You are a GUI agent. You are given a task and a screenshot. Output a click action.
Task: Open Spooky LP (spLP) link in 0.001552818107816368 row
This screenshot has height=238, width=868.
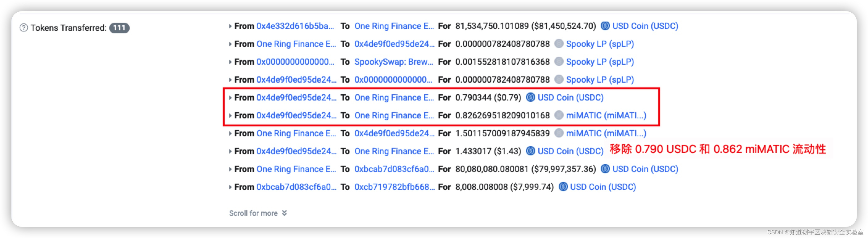click(x=600, y=62)
